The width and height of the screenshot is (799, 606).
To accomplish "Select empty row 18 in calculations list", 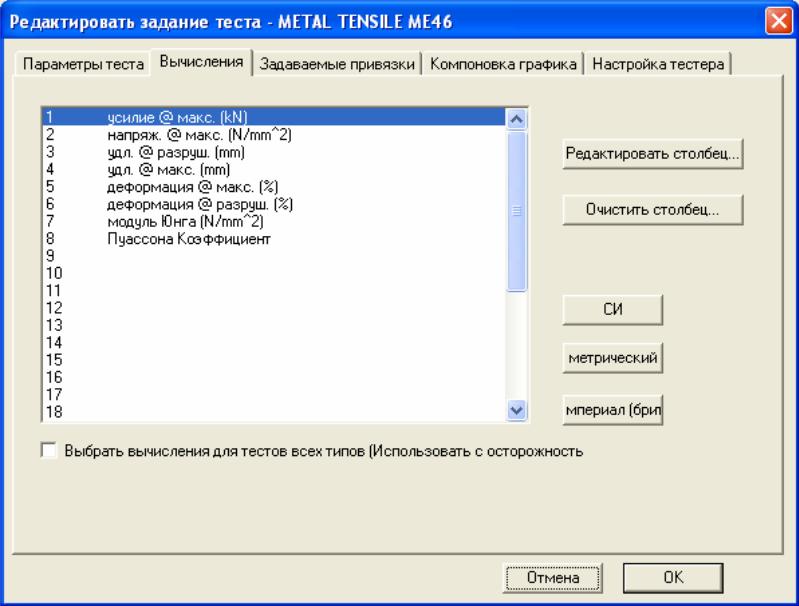I will 274,411.
